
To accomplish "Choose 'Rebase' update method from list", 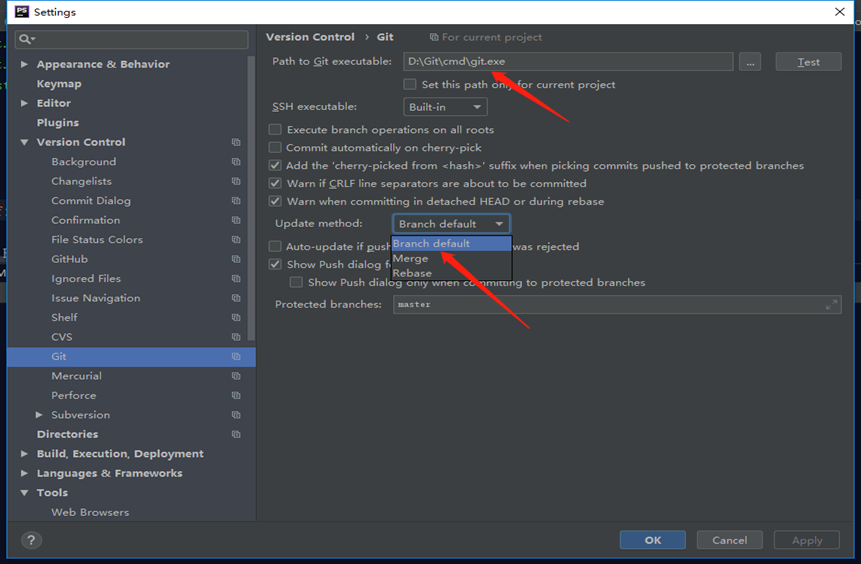I will 451,273.
